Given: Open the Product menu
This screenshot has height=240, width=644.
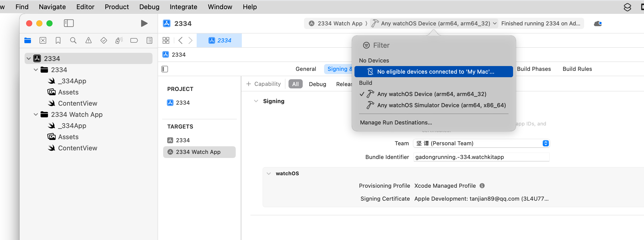Looking at the screenshot, I should 117,7.
